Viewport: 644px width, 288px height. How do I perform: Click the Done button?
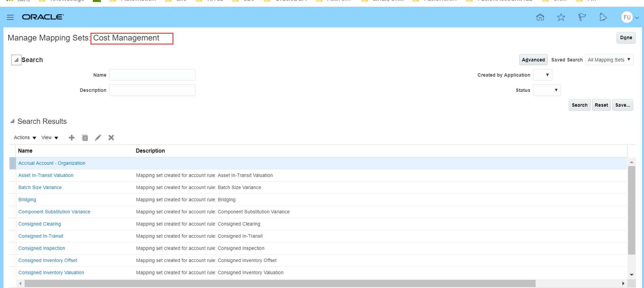click(626, 38)
